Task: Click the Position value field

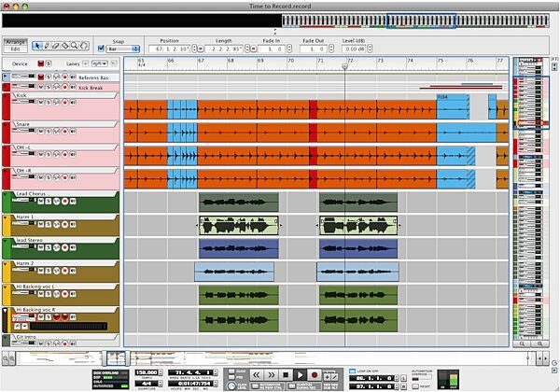Action: [x=170, y=49]
